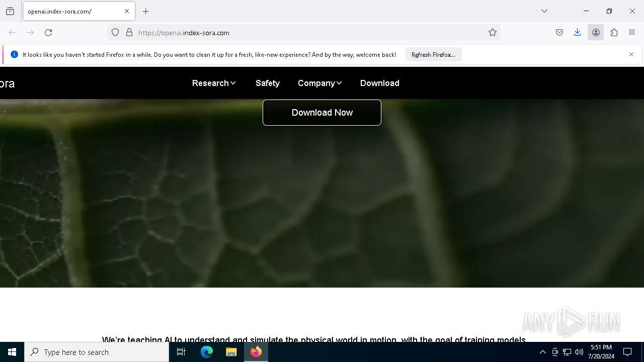The width and height of the screenshot is (644, 362).
Task: Minimize the Firefox window
Action: pyautogui.click(x=586, y=11)
